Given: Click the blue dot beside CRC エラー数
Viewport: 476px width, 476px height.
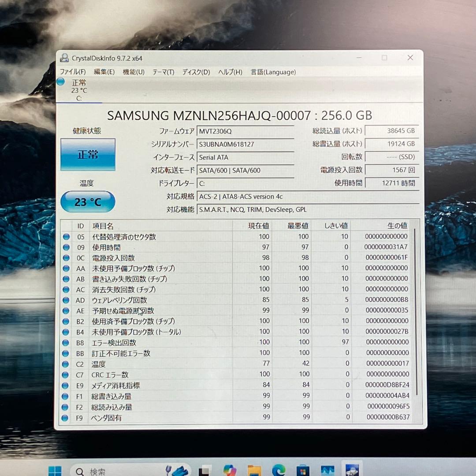Looking at the screenshot, I should [66, 374].
